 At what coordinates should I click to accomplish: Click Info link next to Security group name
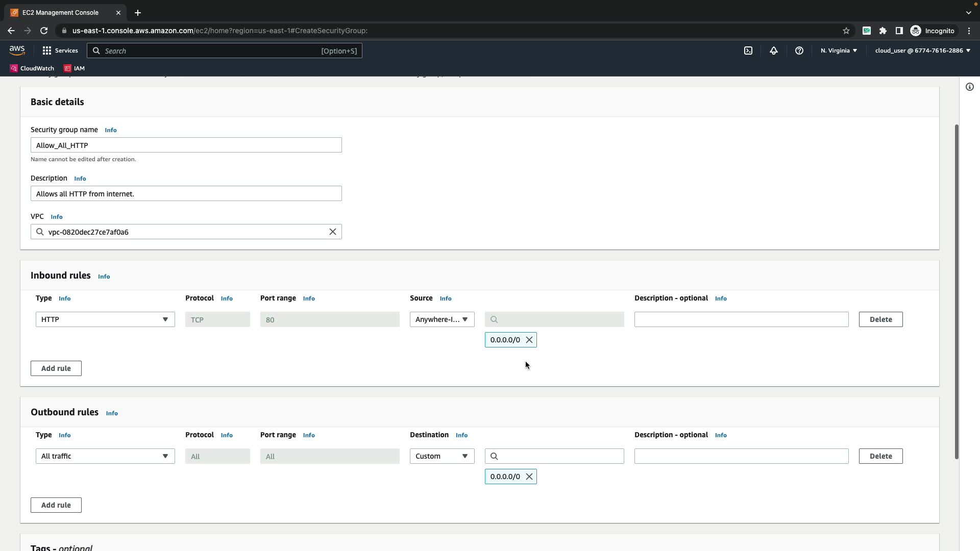tap(110, 130)
